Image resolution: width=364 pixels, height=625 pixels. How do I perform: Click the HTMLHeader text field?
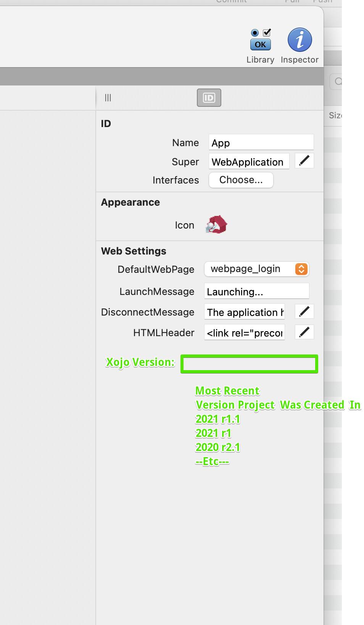point(245,332)
